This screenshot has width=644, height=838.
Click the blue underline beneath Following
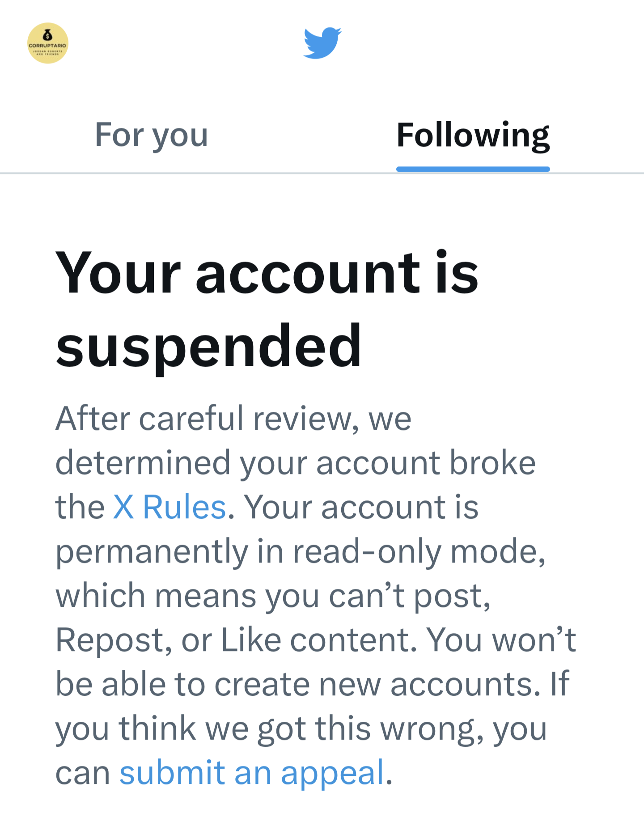click(x=473, y=169)
